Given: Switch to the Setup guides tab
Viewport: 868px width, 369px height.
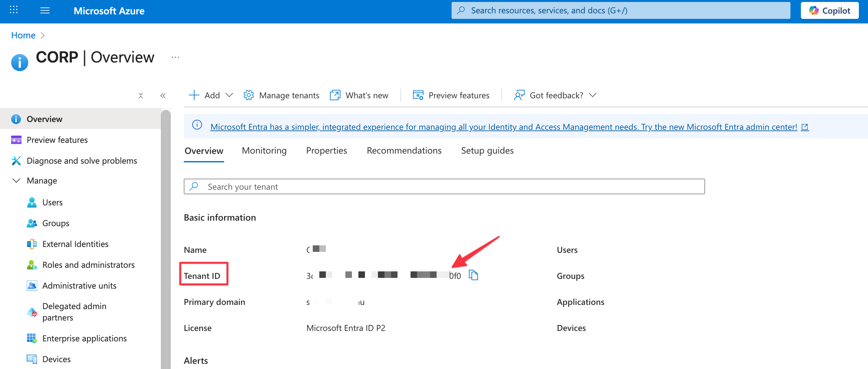Looking at the screenshot, I should pos(487,150).
